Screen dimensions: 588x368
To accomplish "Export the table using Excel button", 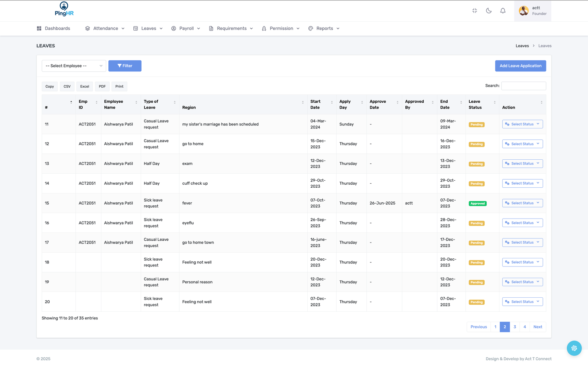I will click(85, 86).
